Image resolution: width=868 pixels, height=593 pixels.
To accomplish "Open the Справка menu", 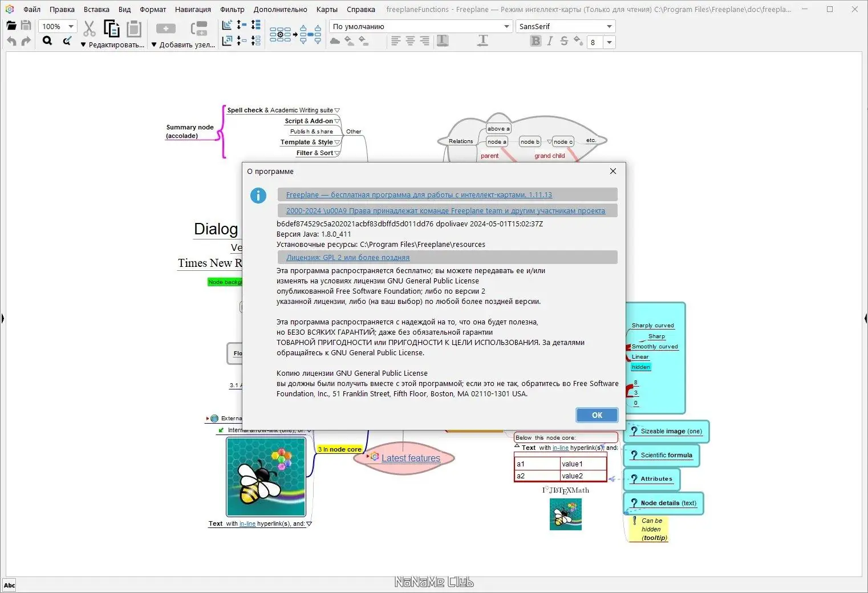I will pyautogui.click(x=361, y=9).
